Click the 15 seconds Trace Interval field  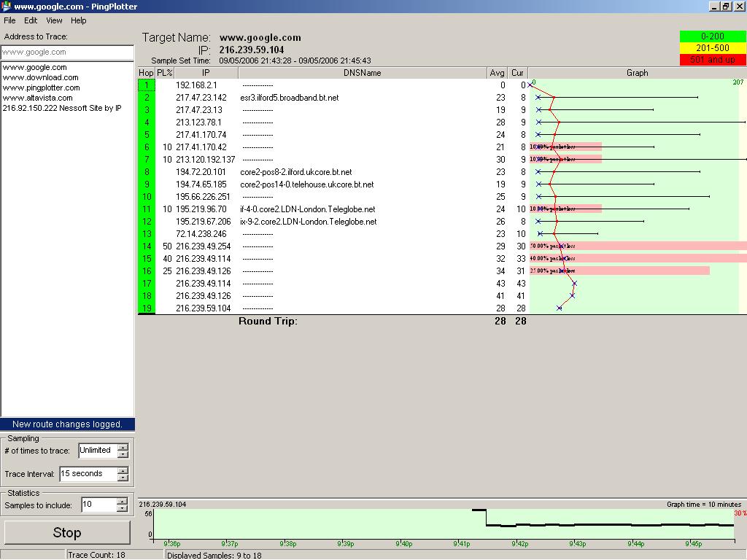pyautogui.click(x=88, y=474)
